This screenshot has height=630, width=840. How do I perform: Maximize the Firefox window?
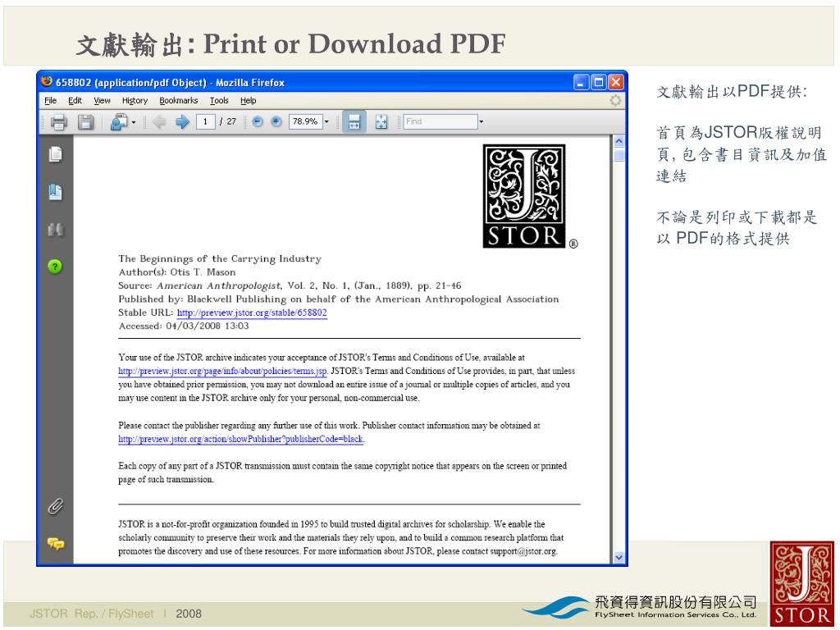(x=598, y=82)
